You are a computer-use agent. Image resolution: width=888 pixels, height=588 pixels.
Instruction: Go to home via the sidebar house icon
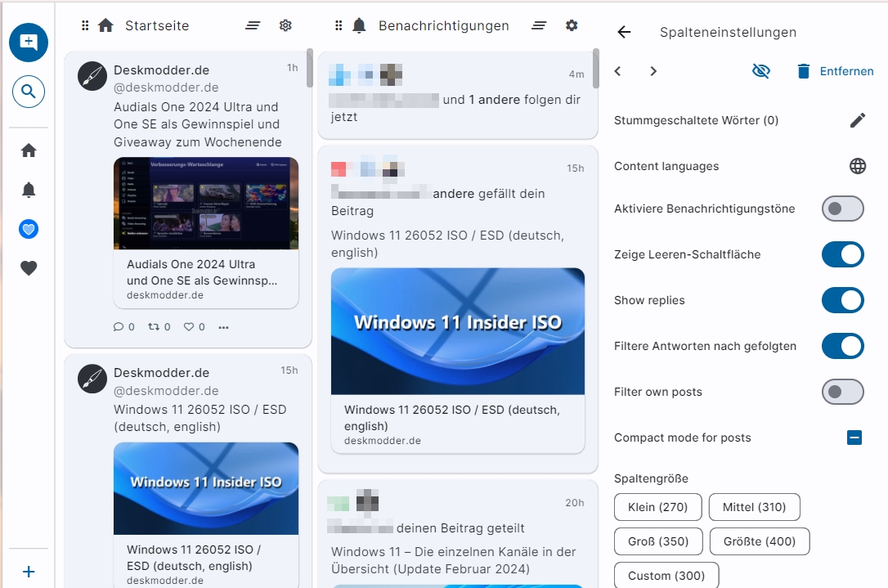[x=29, y=150]
